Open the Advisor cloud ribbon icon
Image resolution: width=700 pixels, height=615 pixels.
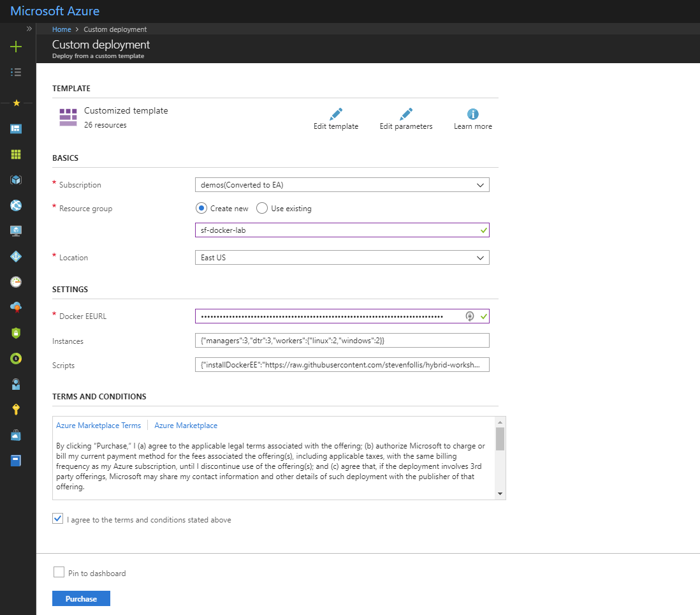[x=16, y=307]
